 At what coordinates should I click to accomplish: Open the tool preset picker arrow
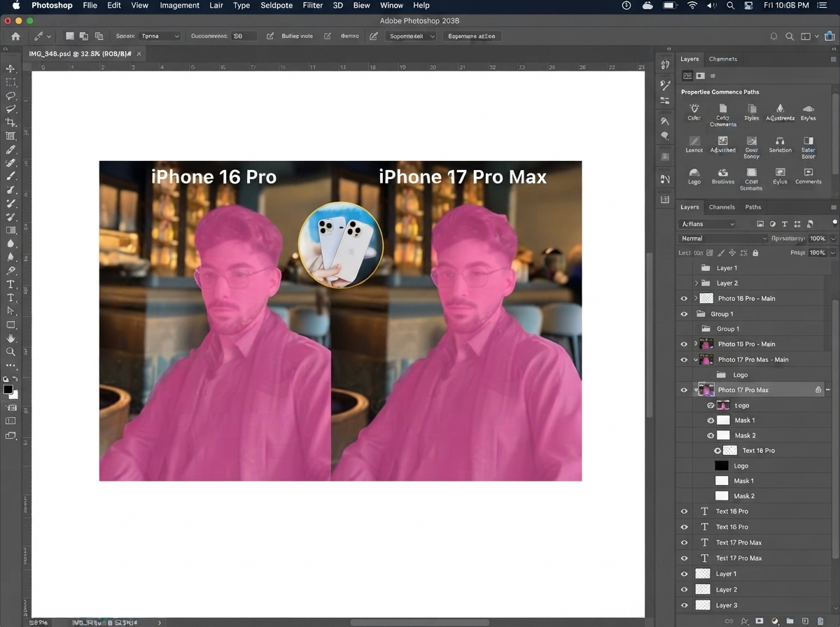click(x=50, y=36)
